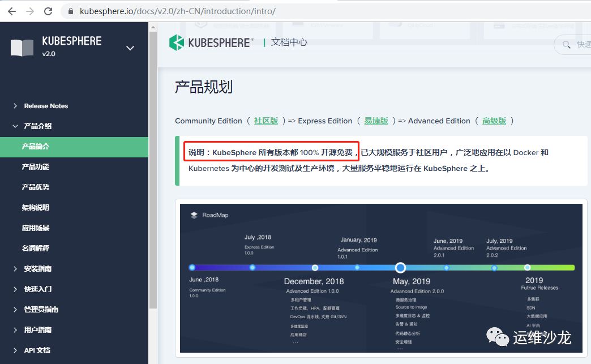The image size is (591, 364).
Task: Expand the API 文档 section
Action: (37, 350)
